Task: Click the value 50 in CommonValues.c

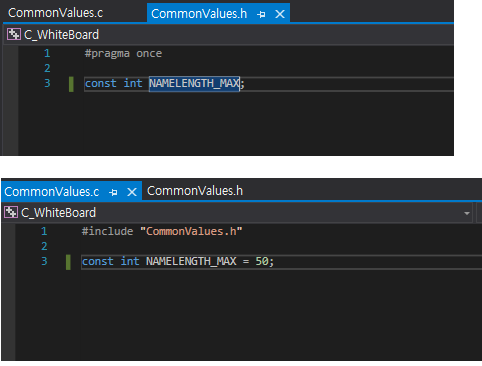Action: tap(262, 261)
